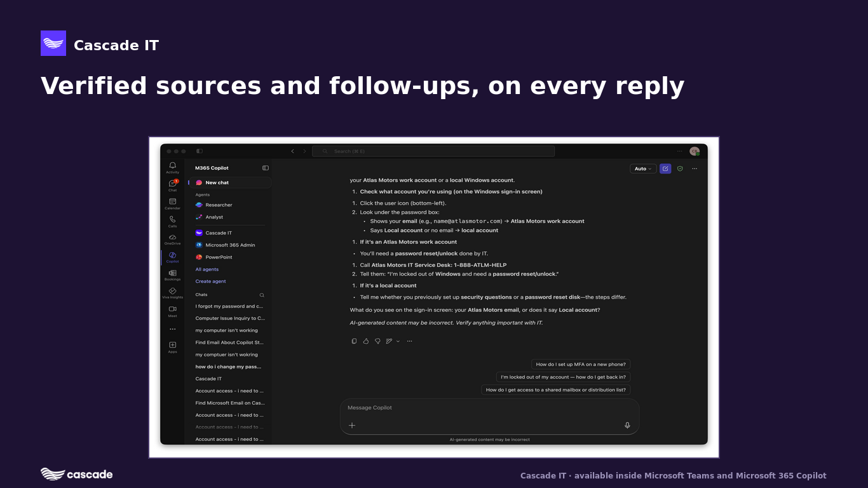Open the Activity feed in the left rail

click(x=172, y=168)
